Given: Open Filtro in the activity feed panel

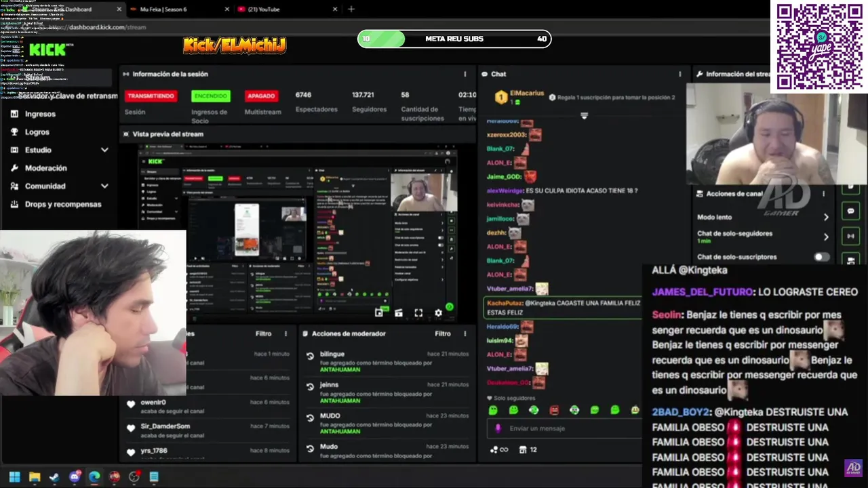Looking at the screenshot, I should click(x=263, y=333).
